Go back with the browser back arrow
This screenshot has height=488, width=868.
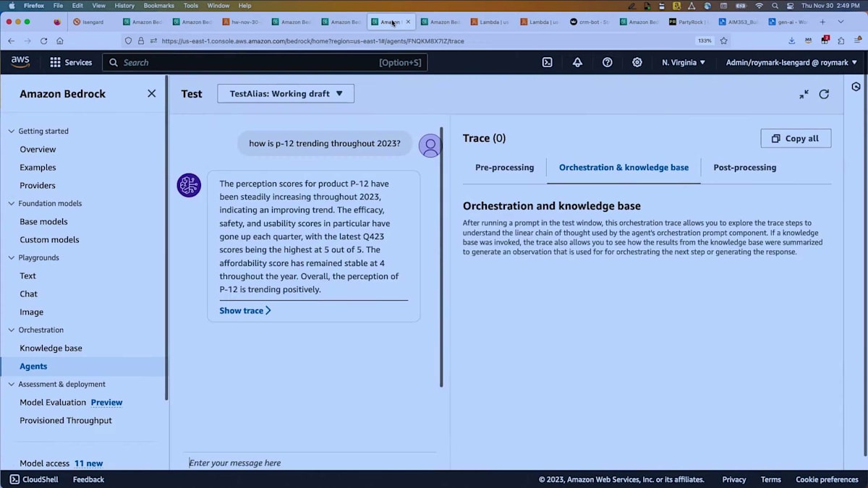click(11, 41)
